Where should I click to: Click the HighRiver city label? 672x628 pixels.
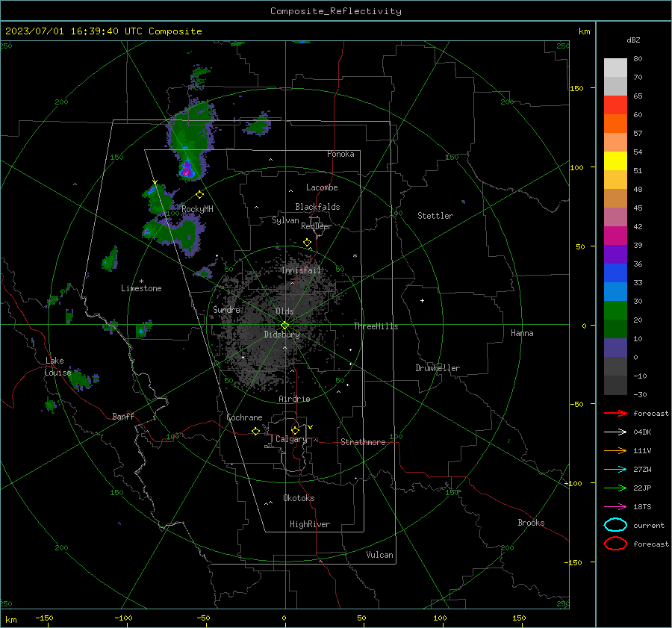pyautogui.click(x=310, y=524)
